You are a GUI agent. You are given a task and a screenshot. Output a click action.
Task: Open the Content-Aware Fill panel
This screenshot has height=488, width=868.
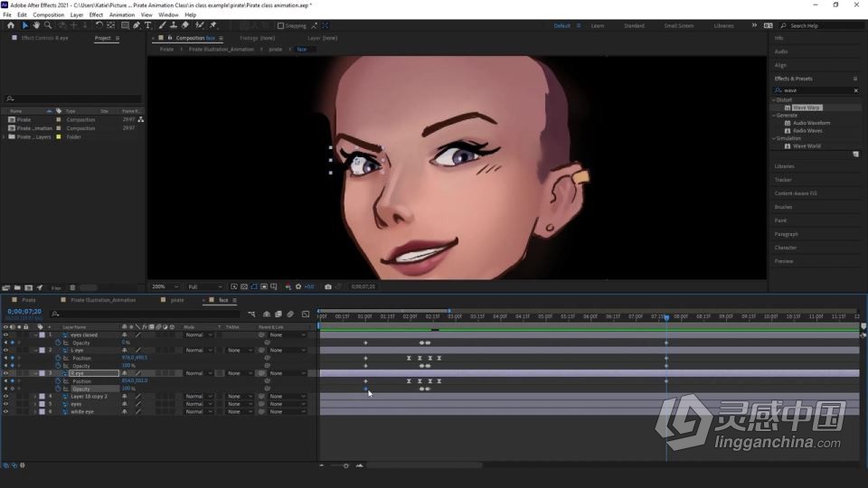point(796,193)
